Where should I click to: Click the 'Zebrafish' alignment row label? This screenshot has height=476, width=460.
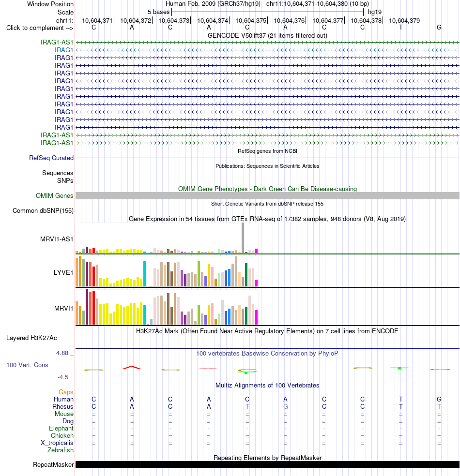coord(61,450)
